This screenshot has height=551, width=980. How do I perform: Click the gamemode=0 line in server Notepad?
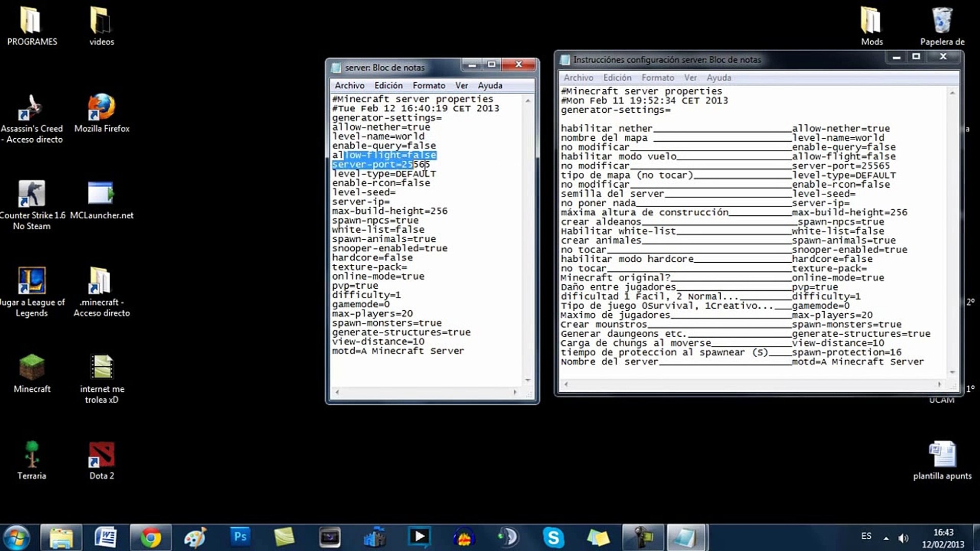pyautogui.click(x=361, y=305)
